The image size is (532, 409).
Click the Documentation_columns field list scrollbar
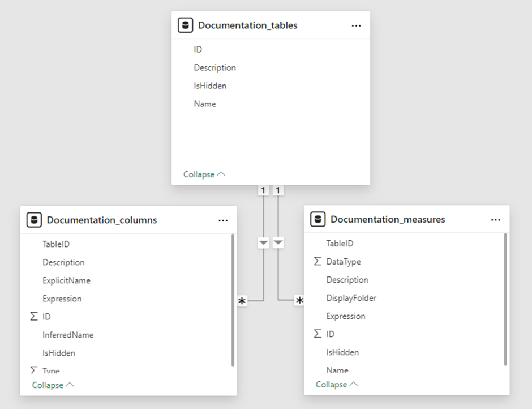point(233,300)
